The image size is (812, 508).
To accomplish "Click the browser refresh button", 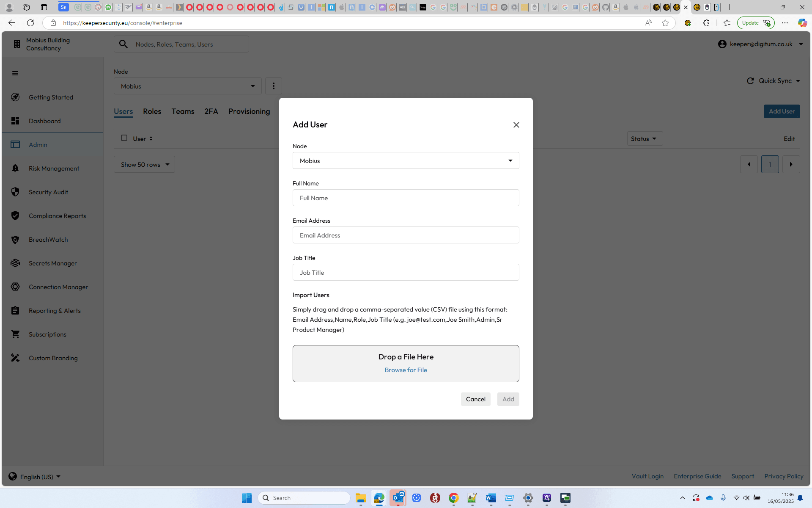I will tap(30, 23).
